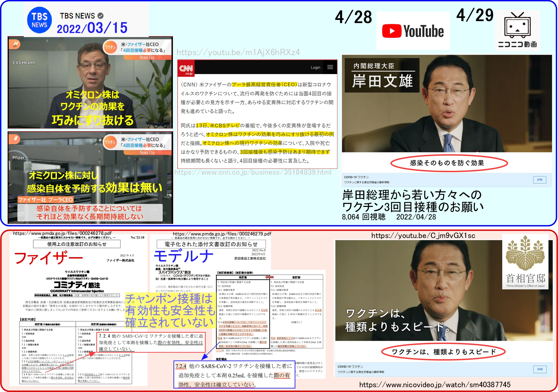Open the cnn.co.jp business article URL

coord(253,172)
